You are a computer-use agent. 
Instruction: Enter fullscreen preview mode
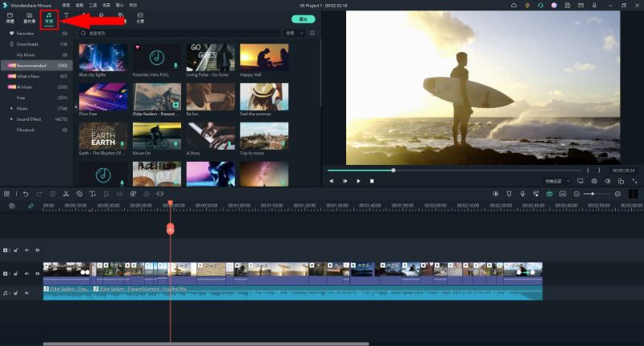pos(634,181)
